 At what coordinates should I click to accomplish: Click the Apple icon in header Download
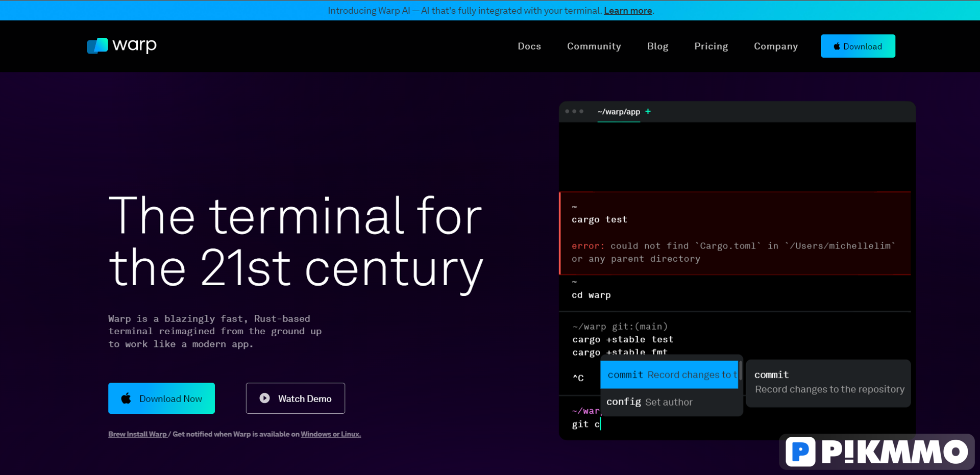[x=837, y=46]
